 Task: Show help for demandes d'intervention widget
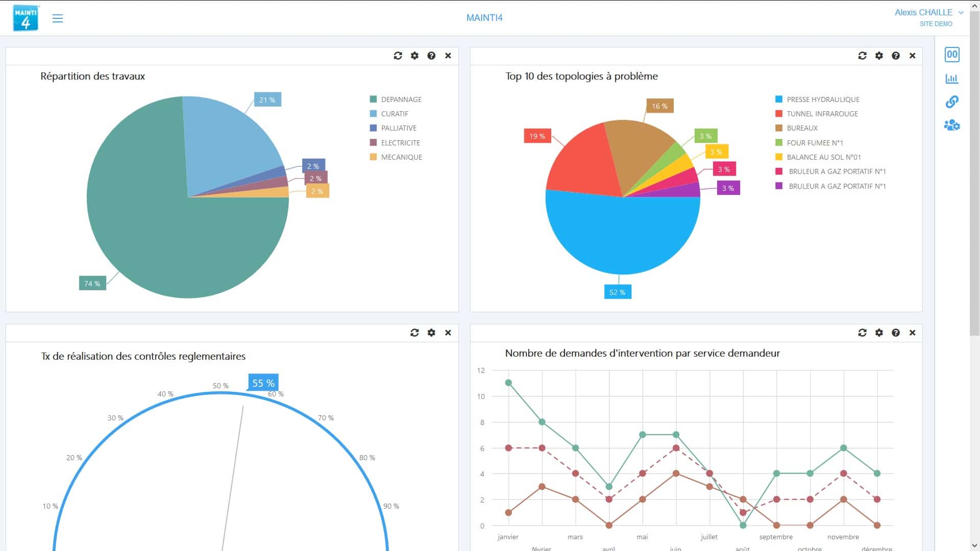[x=896, y=333]
